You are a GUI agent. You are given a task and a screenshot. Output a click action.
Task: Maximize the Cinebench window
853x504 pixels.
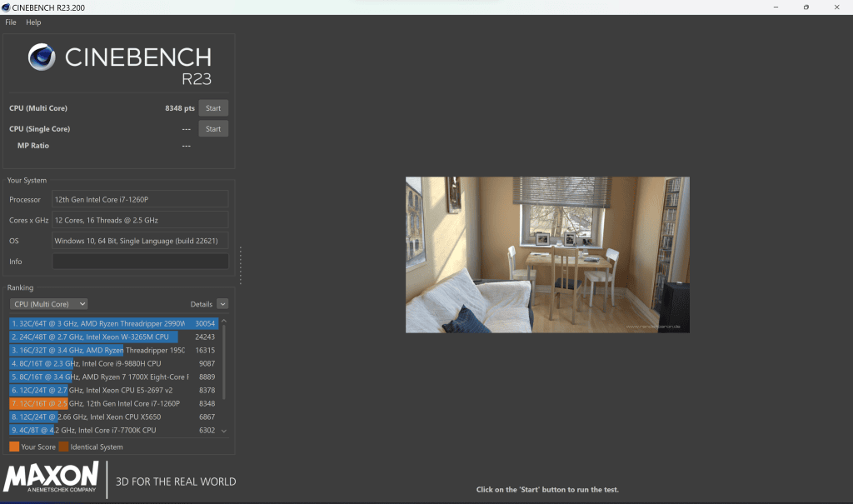pos(806,7)
